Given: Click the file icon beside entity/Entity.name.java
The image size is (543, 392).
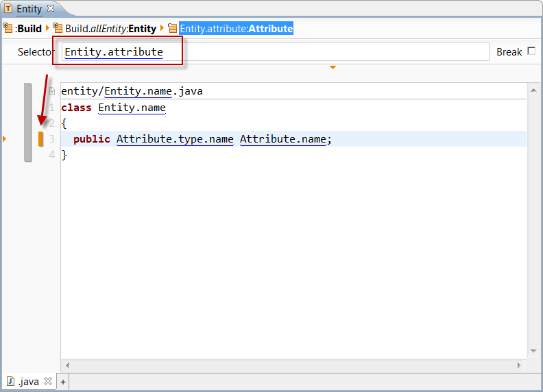Looking at the screenshot, I should 52,91.
